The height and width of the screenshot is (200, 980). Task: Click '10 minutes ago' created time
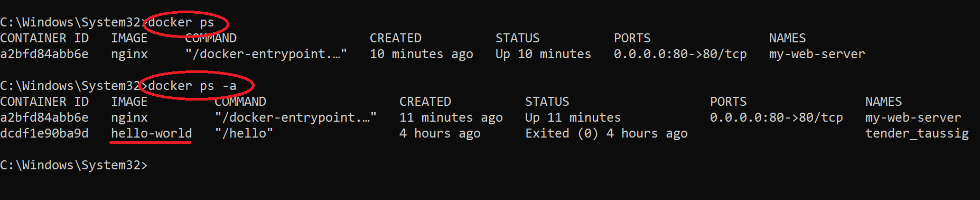[x=422, y=54]
